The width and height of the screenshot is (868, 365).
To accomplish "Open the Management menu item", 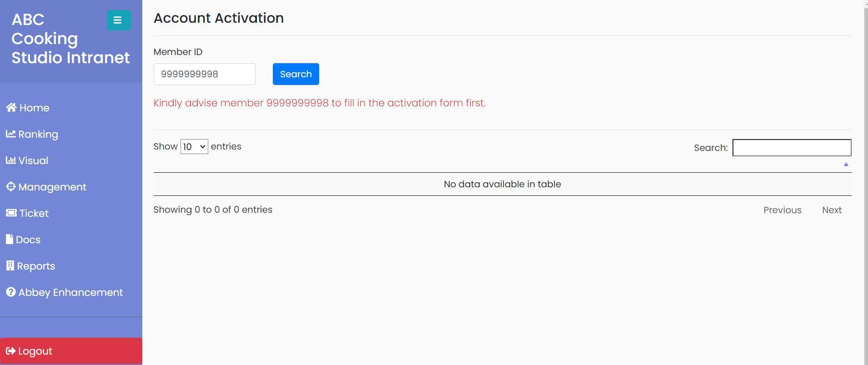I will click(46, 187).
